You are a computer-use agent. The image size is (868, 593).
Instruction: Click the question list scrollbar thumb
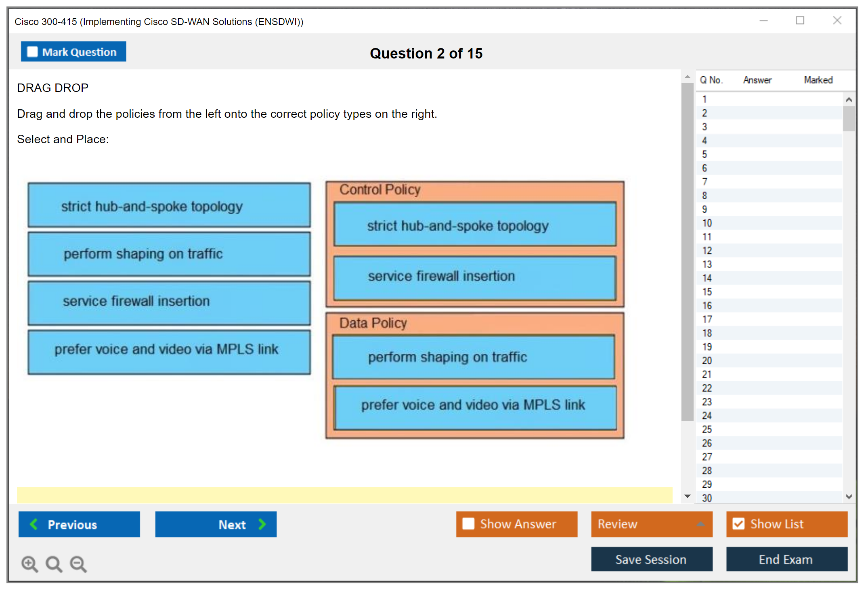coord(849,118)
